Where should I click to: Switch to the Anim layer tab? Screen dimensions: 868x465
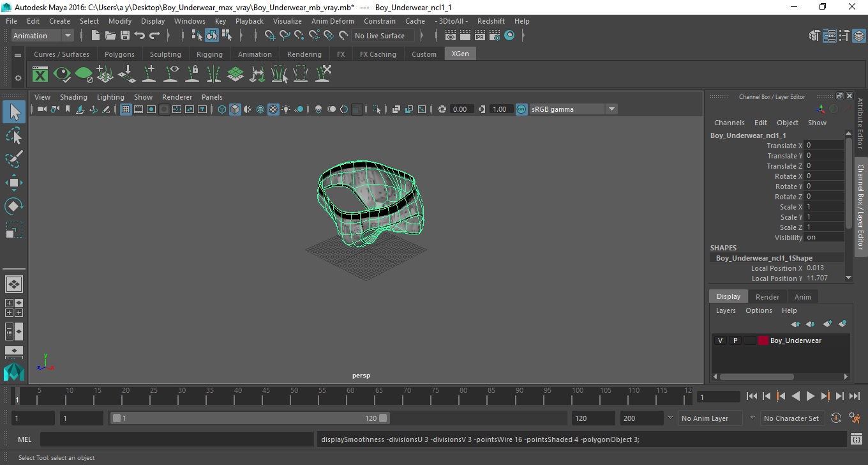click(x=802, y=297)
